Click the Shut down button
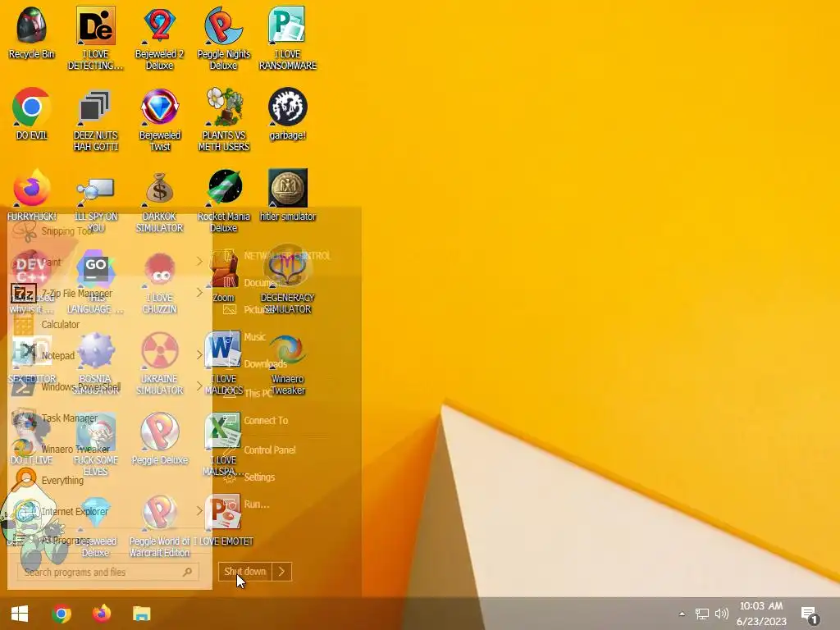Image resolution: width=840 pixels, height=630 pixels. [245, 572]
